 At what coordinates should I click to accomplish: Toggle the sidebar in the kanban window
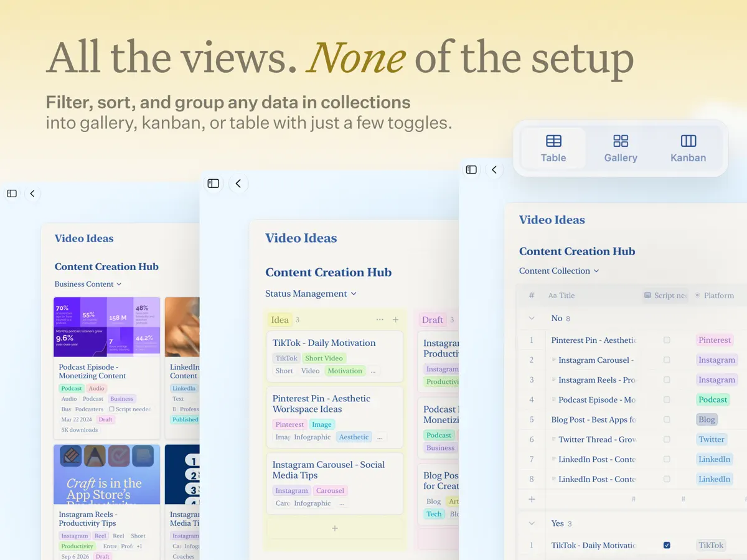click(214, 183)
